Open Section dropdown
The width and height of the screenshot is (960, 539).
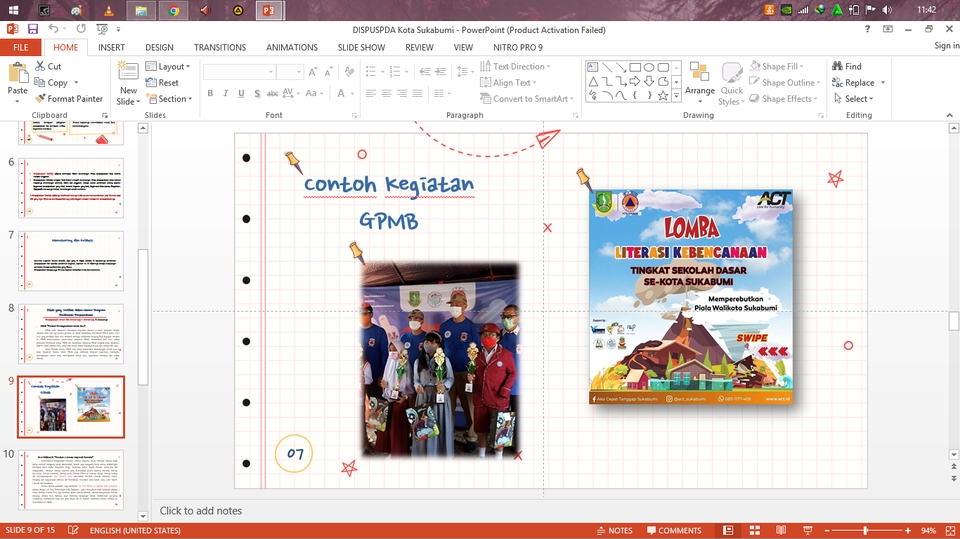coord(170,99)
